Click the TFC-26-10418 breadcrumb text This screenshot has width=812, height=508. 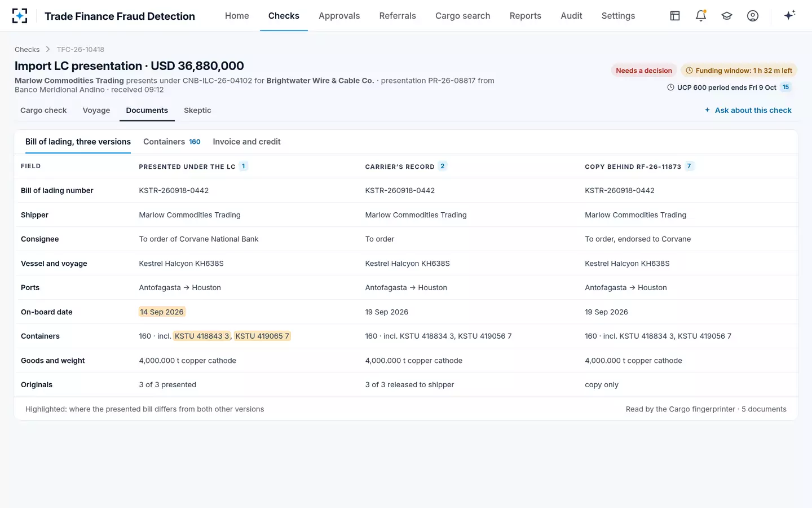pos(81,50)
